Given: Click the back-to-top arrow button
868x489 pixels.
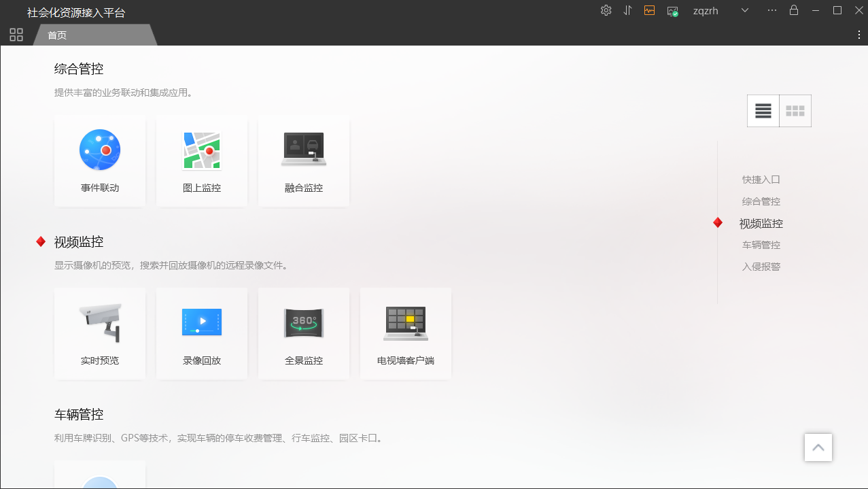Looking at the screenshot, I should 818,448.
